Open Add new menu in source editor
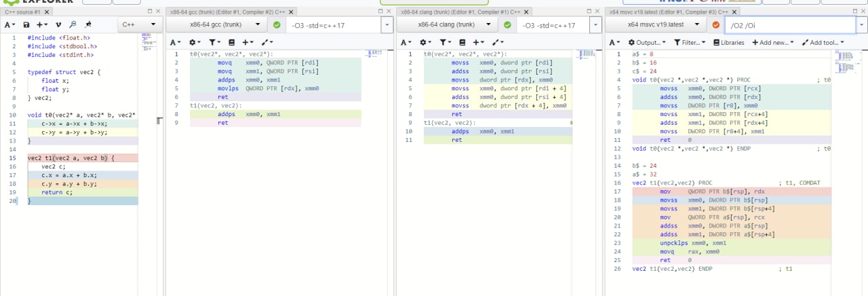The height and width of the screenshot is (296, 868). pos(43,24)
